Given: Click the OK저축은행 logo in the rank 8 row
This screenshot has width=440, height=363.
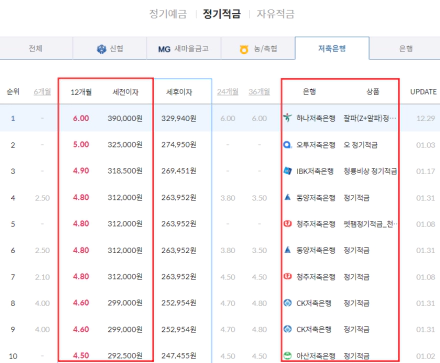Looking at the screenshot, I should pos(287,303).
